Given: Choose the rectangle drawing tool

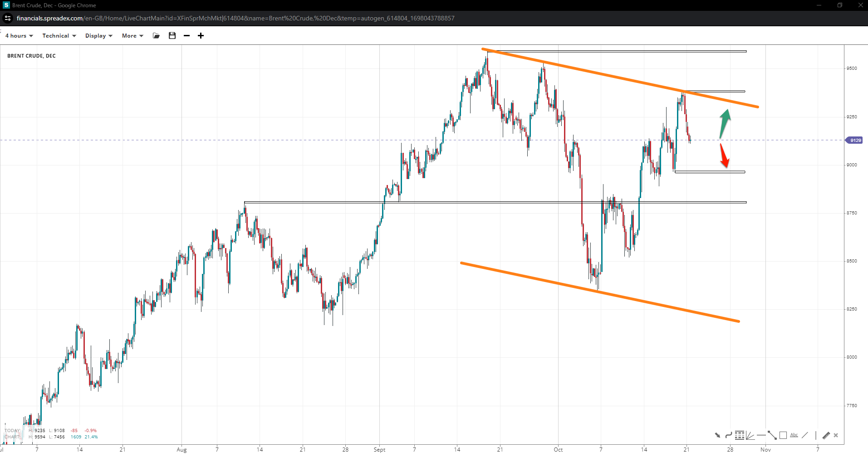Looking at the screenshot, I should 783,435.
